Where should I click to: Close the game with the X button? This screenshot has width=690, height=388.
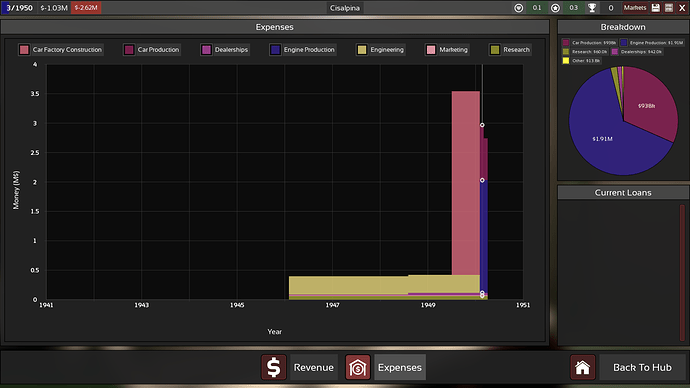point(682,7)
